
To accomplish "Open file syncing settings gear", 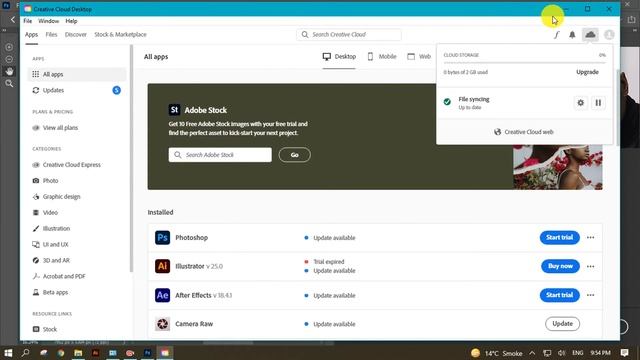I will (580, 103).
